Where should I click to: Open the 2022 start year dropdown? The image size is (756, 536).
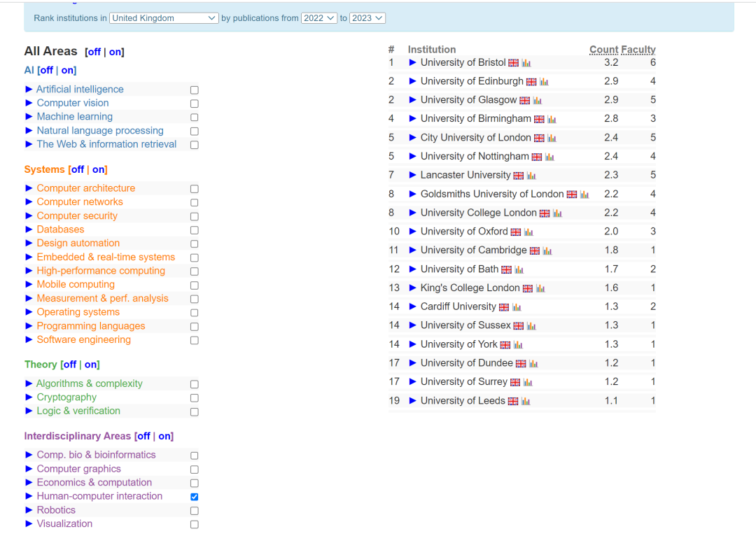pos(319,18)
